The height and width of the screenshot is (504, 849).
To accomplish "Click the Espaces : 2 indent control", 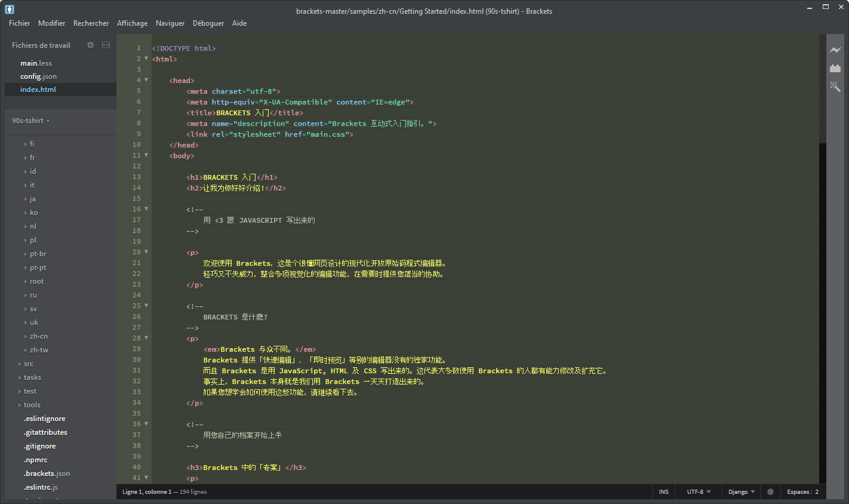I will [x=803, y=491].
